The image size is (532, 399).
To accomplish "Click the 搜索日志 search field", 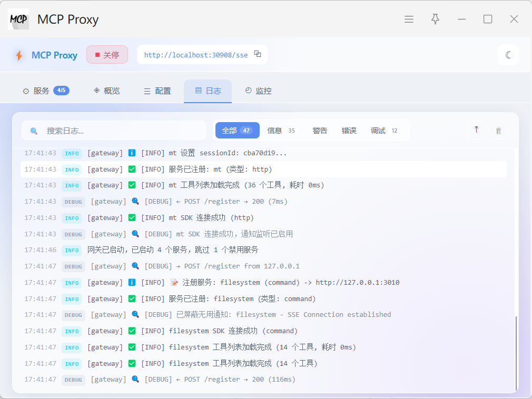I will 114,131.
